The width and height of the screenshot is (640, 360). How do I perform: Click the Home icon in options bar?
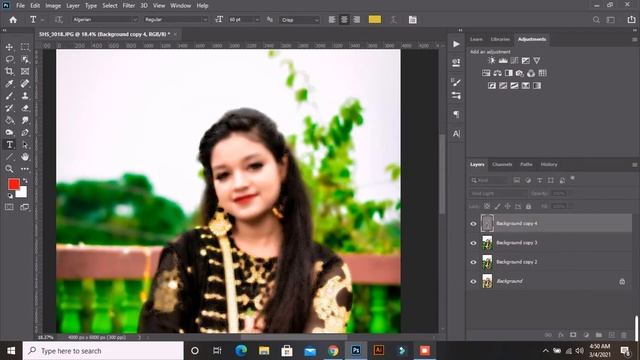coord(13,20)
